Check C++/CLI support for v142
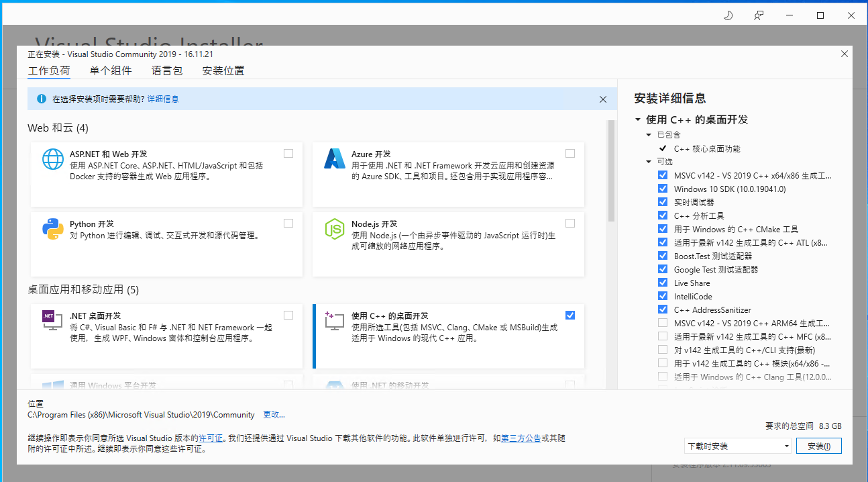 click(x=663, y=350)
